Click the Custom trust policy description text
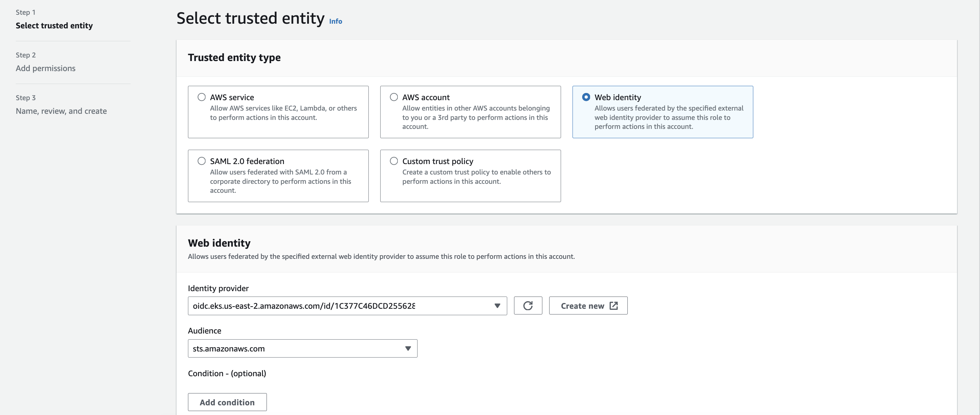 pos(477,177)
